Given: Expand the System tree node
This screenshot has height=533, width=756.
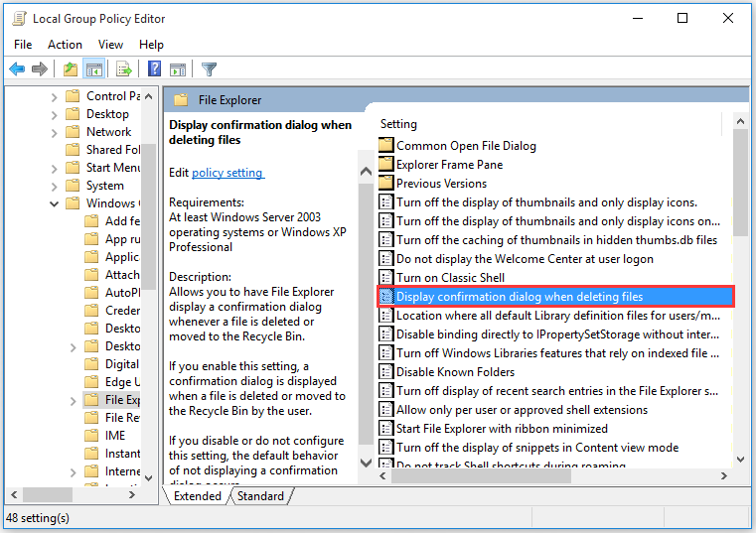Looking at the screenshot, I should (x=54, y=186).
